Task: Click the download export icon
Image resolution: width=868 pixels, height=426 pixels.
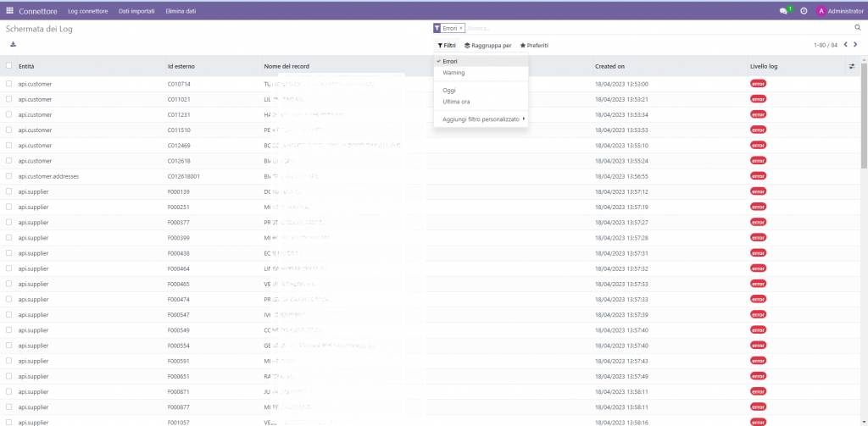Action: (x=13, y=44)
